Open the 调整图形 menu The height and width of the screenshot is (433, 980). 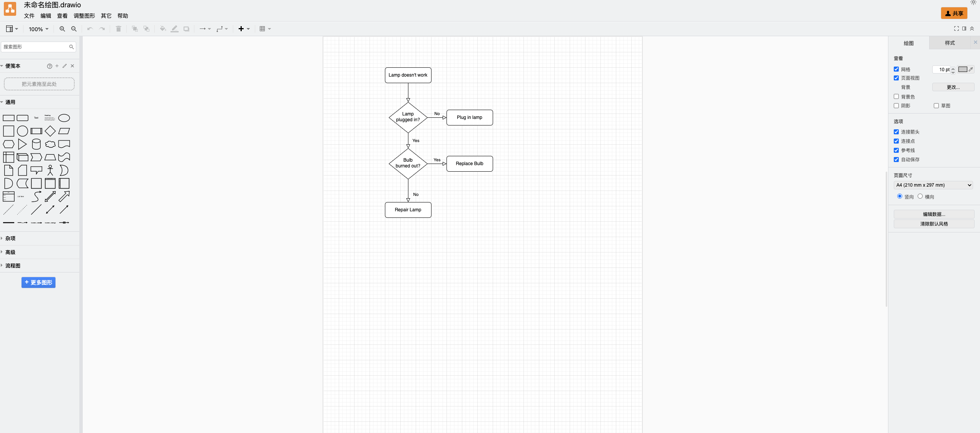(84, 16)
